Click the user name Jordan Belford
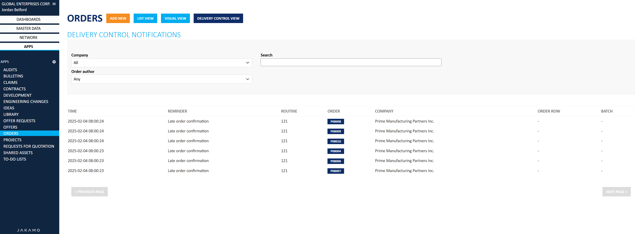 click(14, 10)
